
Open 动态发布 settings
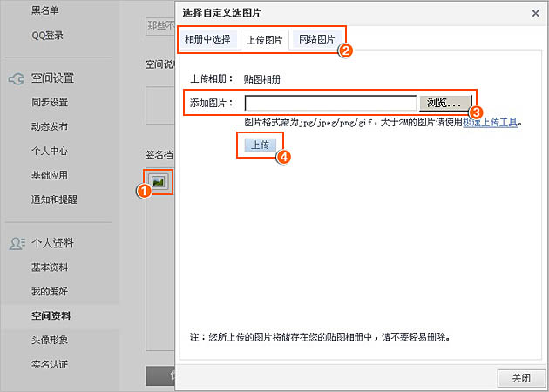click(x=50, y=126)
